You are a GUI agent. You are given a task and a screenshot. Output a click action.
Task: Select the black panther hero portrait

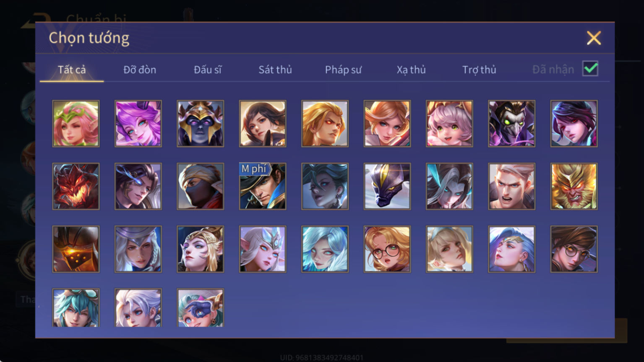click(x=387, y=186)
